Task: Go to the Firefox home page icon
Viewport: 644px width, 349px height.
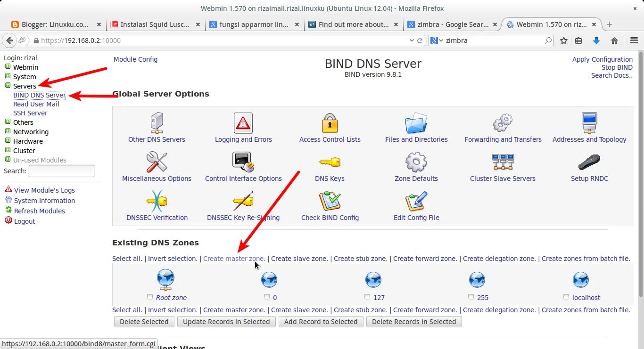Action: pos(614,41)
